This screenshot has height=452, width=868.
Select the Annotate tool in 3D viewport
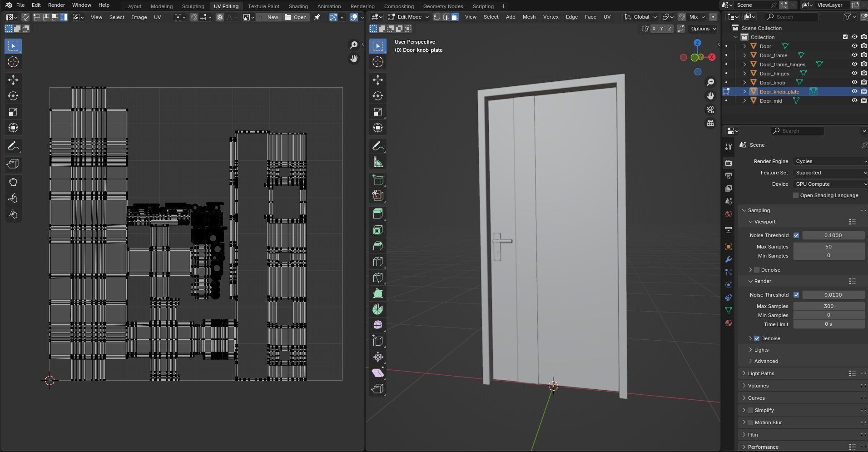378,146
